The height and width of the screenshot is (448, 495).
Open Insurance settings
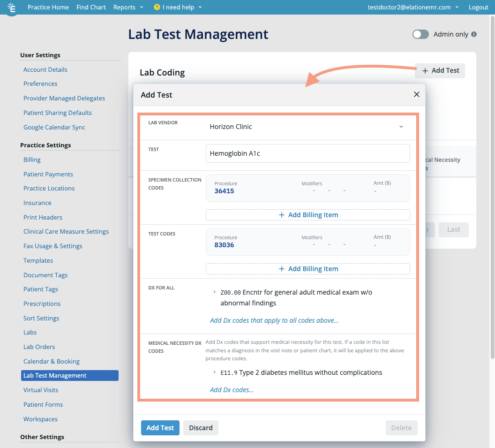(x=37, y=203)
